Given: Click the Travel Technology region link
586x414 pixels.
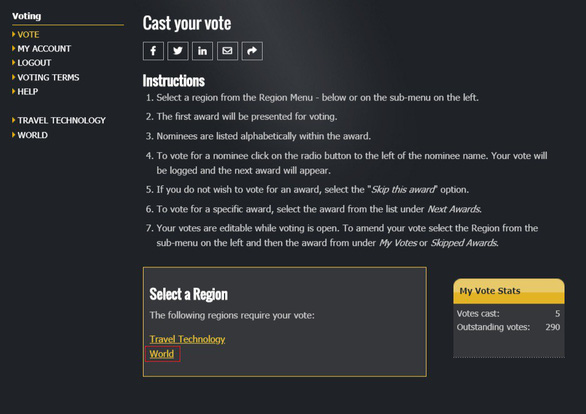Looking at the screenshot, I should [187, 339].
